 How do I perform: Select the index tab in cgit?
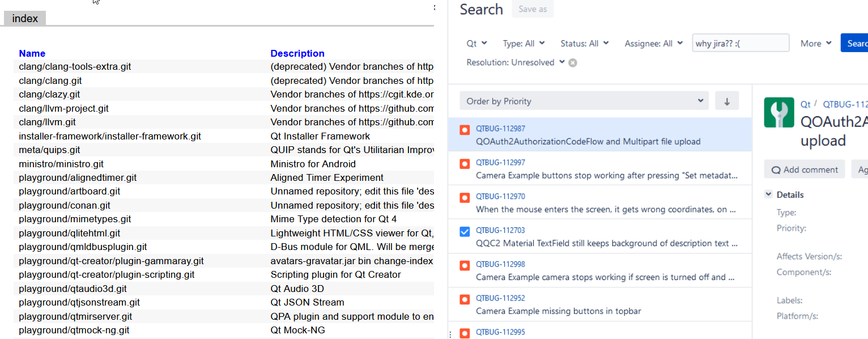pos(25,19)
